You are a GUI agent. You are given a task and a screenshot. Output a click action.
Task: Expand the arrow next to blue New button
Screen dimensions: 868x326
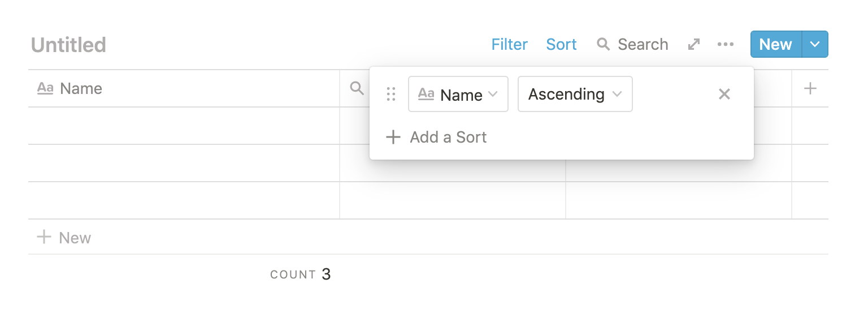pyautogui.click(x=815, y=44)
